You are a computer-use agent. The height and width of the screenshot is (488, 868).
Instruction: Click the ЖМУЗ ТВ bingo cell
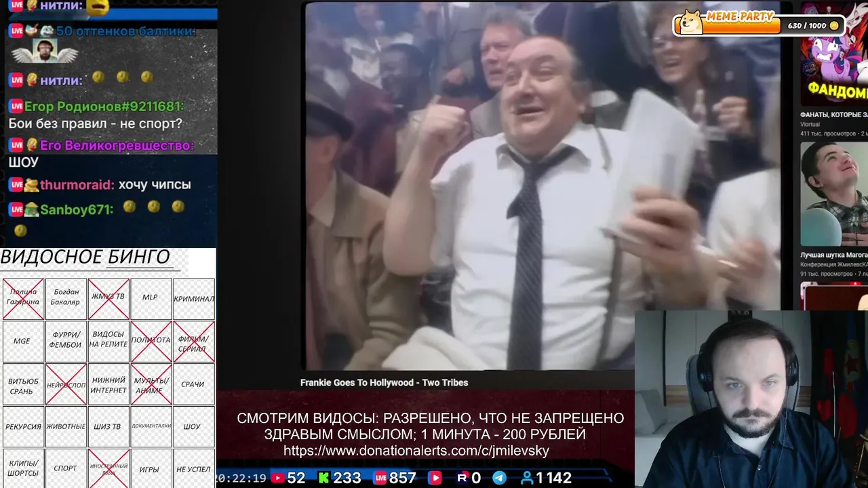pyautogui.click(x=108, y=299)
